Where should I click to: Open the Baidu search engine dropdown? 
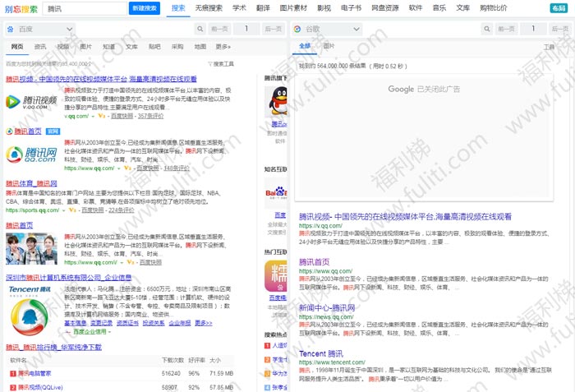coord(48,29)
